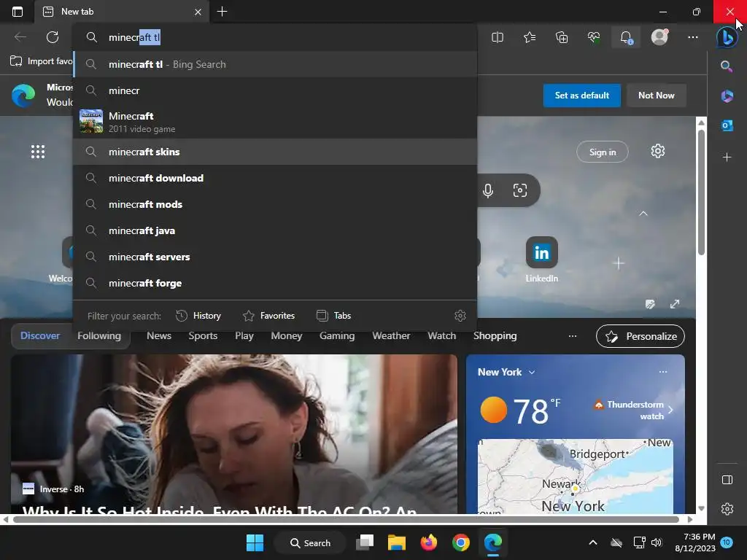Open the profile avatar
Screen dimensions: 747x560
coord(659,36)
